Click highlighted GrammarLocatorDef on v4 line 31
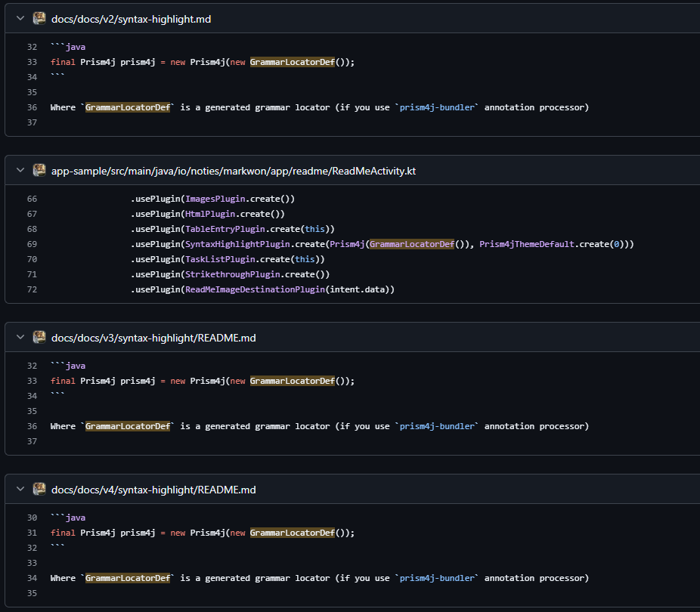This screenshot has width=700, height=612. [293, 533]
